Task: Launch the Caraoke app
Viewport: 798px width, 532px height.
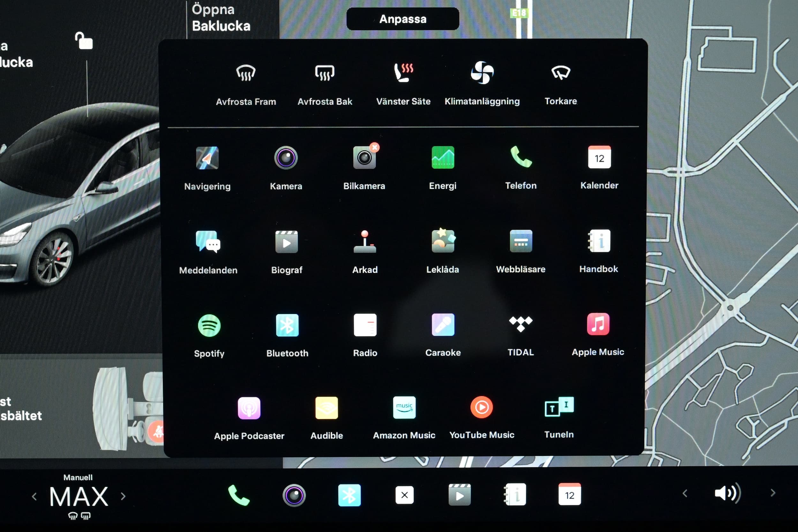Action: (x=443, y=325)
